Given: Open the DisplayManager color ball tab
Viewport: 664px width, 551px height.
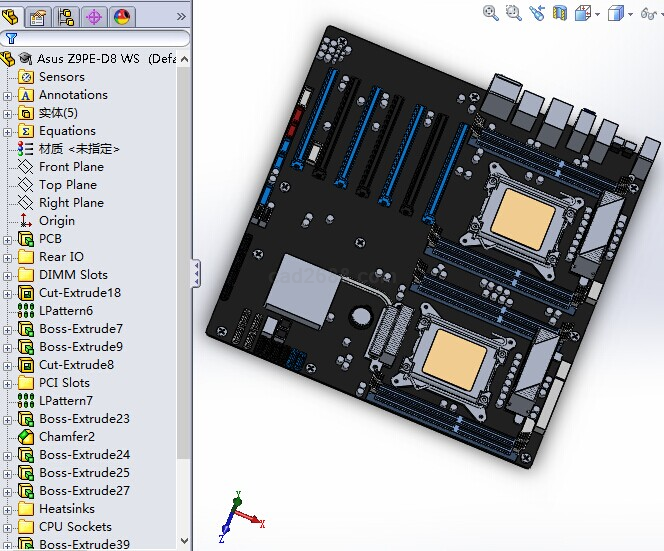Looking at the screenshot, I should [x=121, y=16].
